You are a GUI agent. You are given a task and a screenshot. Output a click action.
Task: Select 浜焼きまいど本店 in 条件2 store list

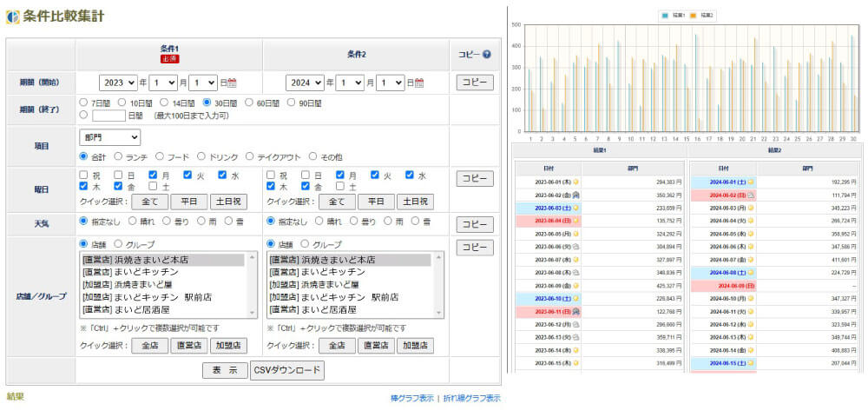click(349, 260)
